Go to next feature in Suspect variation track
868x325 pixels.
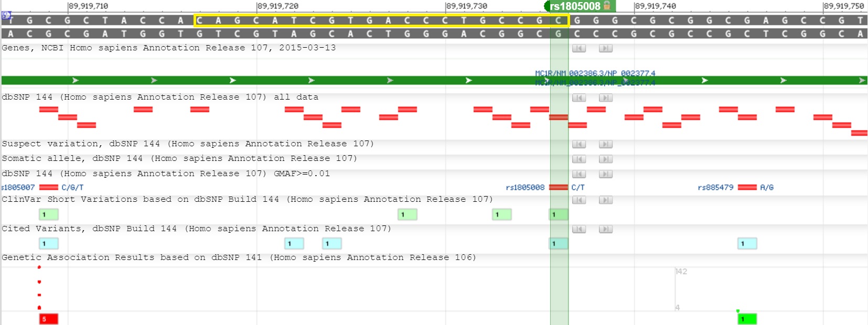coord(605,144)
